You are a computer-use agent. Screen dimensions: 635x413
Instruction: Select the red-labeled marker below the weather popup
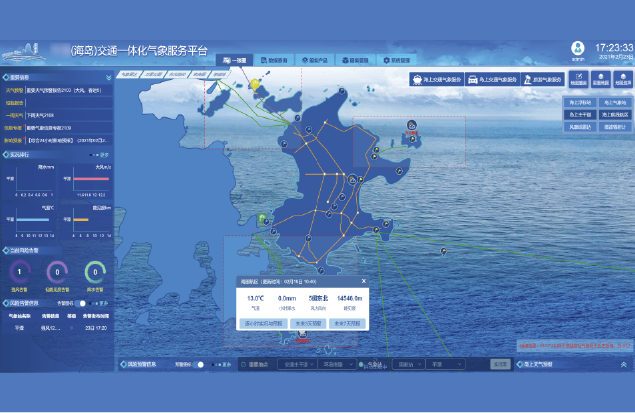(x=302, y=335)
